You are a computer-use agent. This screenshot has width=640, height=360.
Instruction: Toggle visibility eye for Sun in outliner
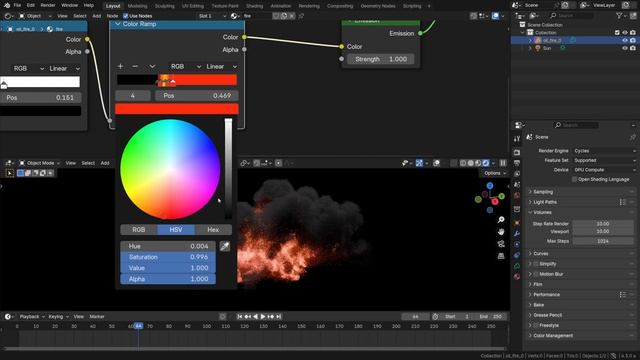[x=624, y=48]
